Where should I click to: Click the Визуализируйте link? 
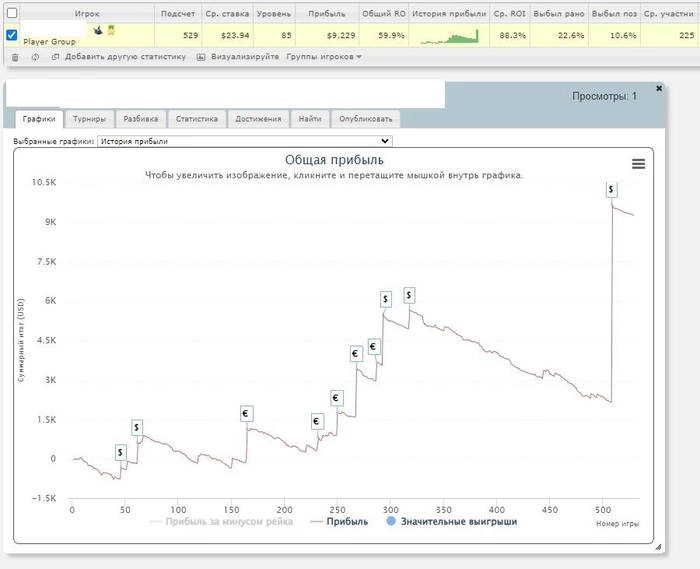(x=245, y=57)
